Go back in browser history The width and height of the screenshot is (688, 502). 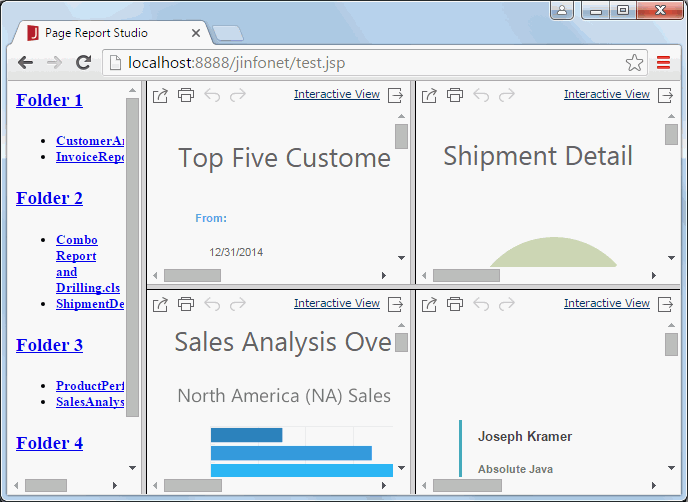[25, 63]
